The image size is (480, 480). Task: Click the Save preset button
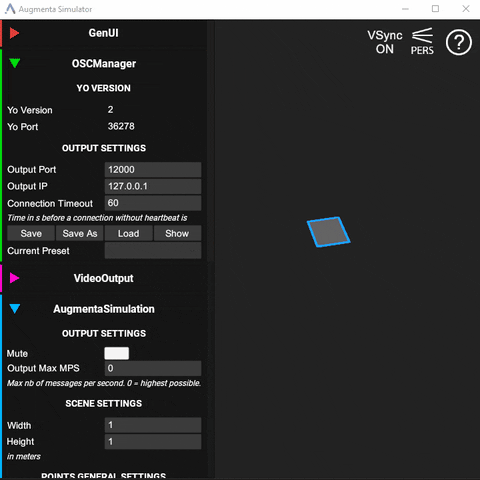[x=31, y=233]
